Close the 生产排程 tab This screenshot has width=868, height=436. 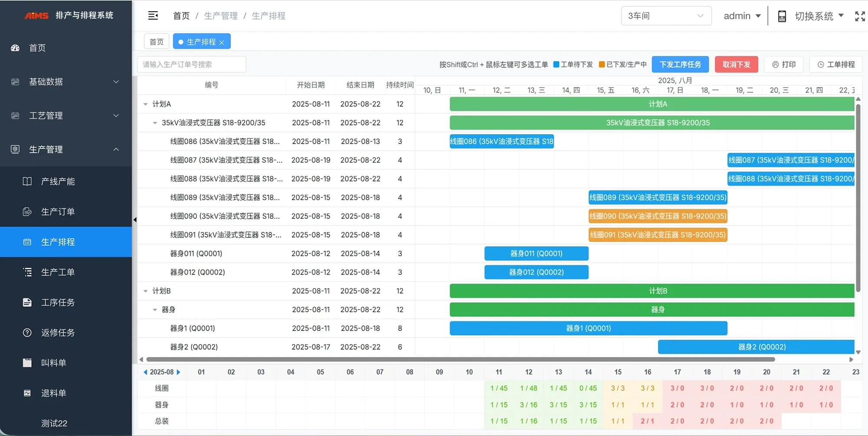point(222,42)
